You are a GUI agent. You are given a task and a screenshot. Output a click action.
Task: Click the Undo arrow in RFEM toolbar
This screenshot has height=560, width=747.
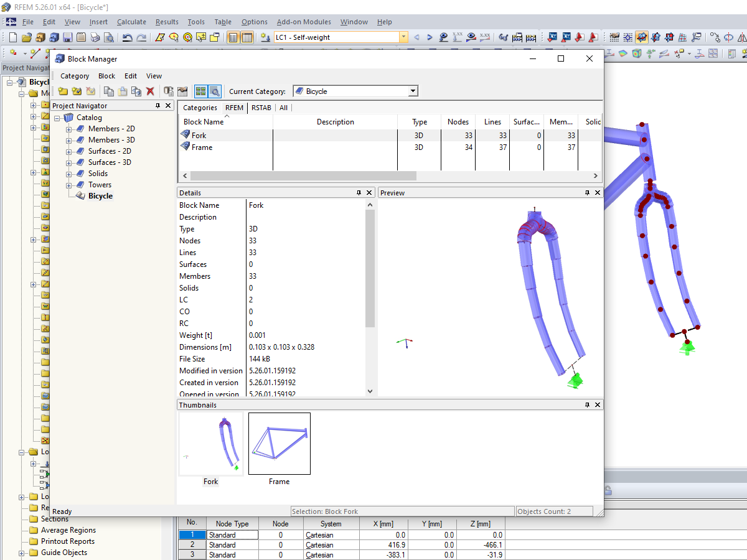pyautogui.click(x=128, y=37)
